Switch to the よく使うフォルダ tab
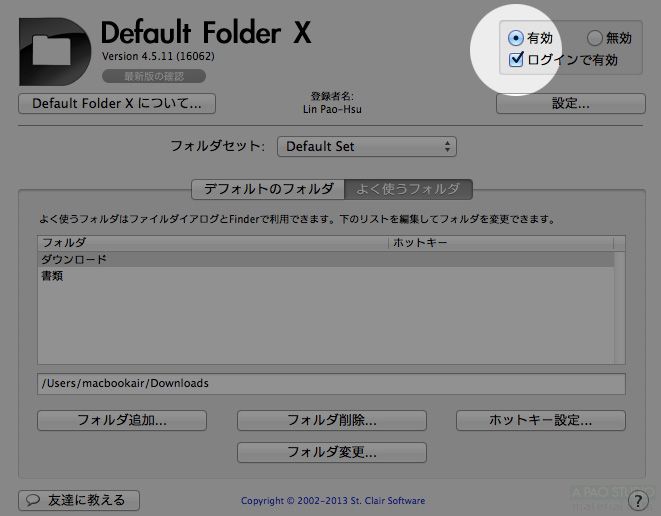This screenshot has width=661, height=516. pyautogui.click(x=408, y=188)
